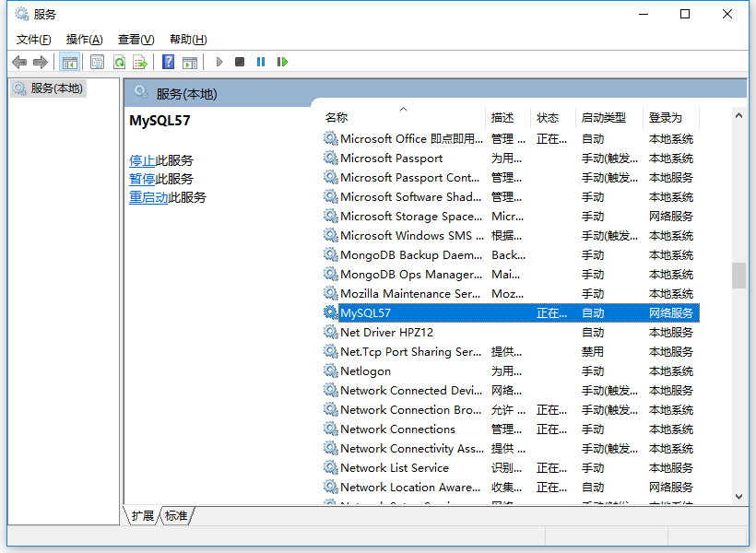Click the gear icon of Mozilla Maintenance Service
The width and height of the screenshot is (756, 553).
tap(330, 293)
